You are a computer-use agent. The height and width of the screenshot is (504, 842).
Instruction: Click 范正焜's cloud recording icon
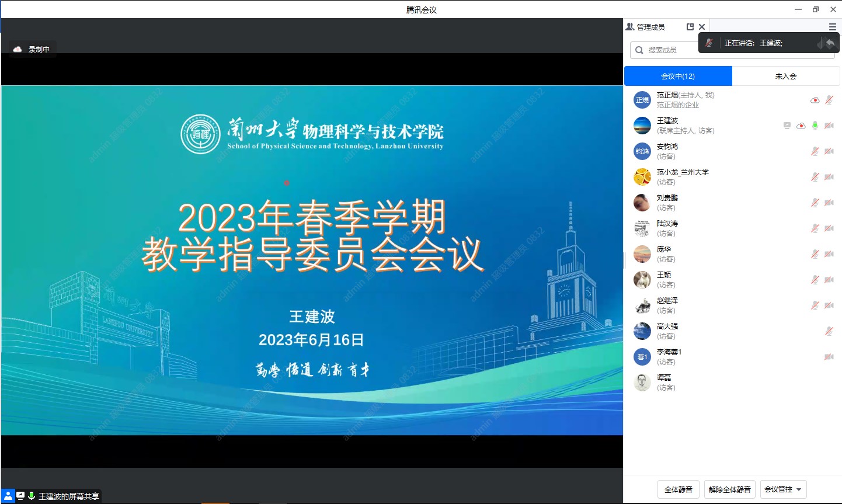coord(815,100)
